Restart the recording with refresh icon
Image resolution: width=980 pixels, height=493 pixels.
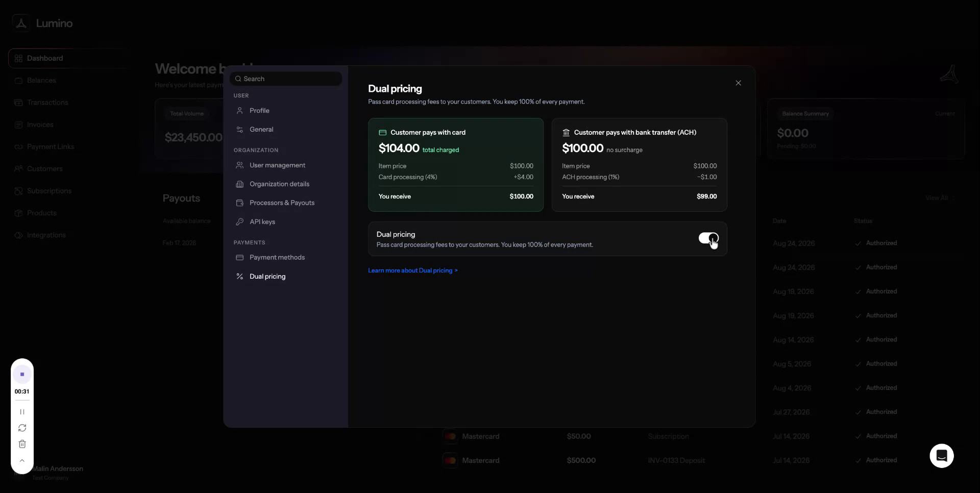point(22,428)
